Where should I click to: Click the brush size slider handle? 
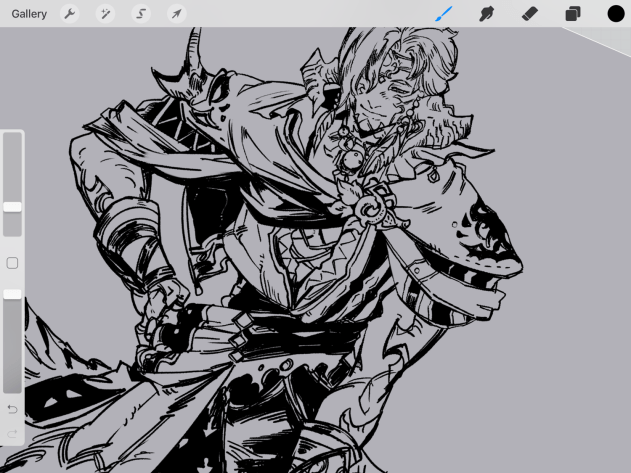tap(12, 207)
